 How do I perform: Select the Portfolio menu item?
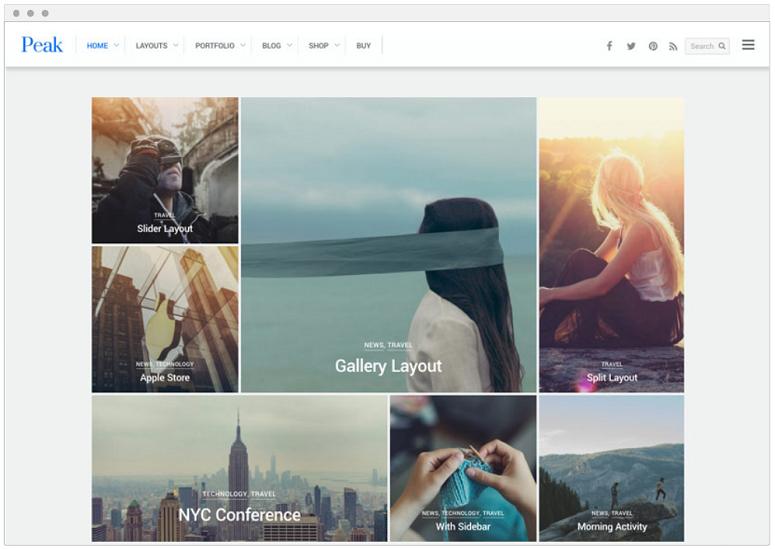point(215,45)
